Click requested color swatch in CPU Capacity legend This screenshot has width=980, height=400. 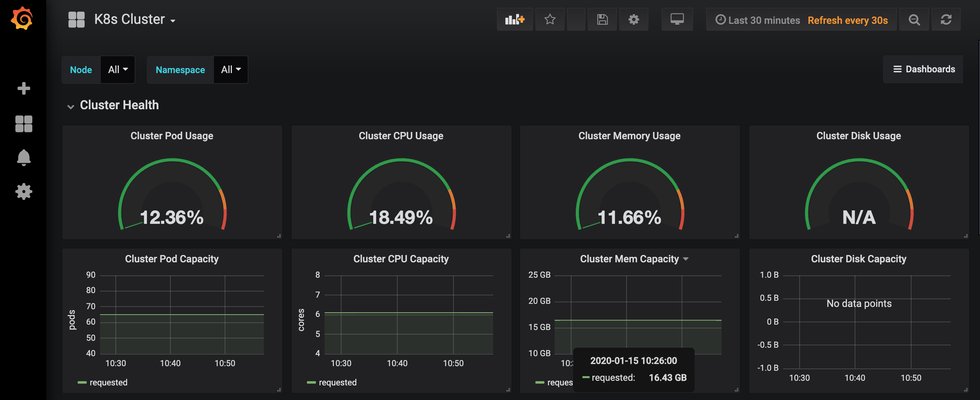(x=311, y=382)
